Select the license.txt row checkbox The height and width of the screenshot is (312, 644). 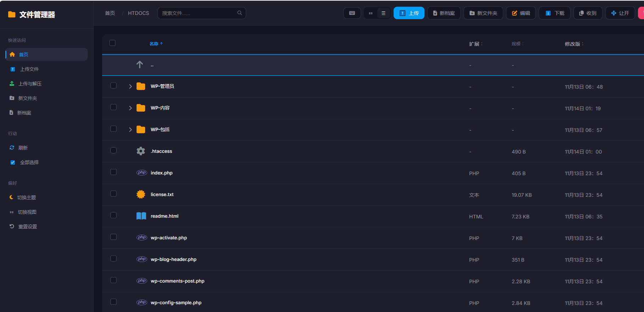point(113,194)
